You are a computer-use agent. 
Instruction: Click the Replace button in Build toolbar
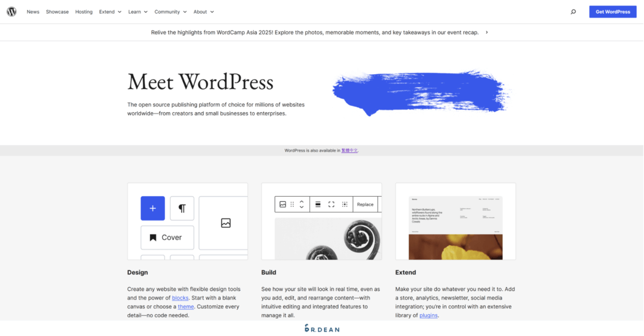tap(365, 204)
